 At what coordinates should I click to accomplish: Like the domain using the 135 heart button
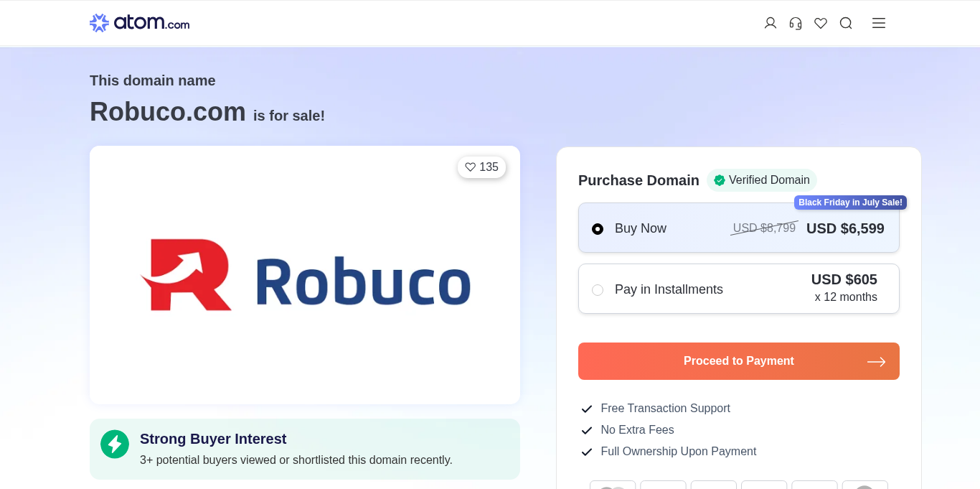481,167
